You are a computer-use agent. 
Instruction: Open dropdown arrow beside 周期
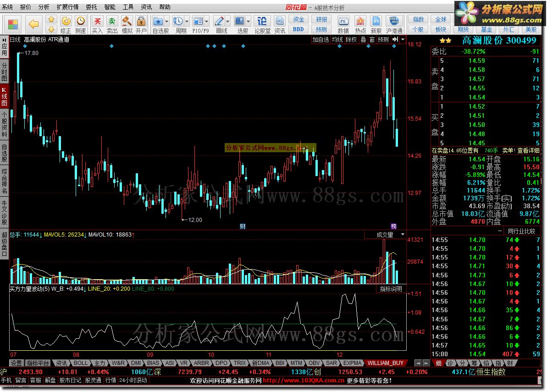tap(187, 21)
